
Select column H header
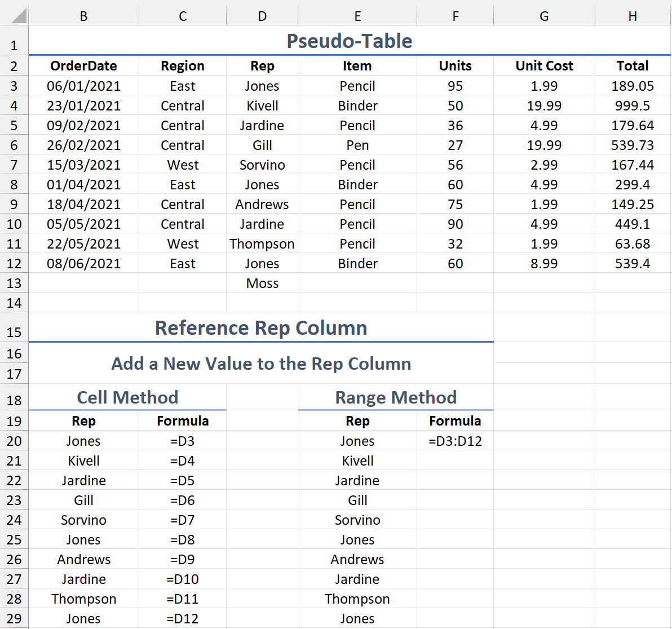point(633,16)
